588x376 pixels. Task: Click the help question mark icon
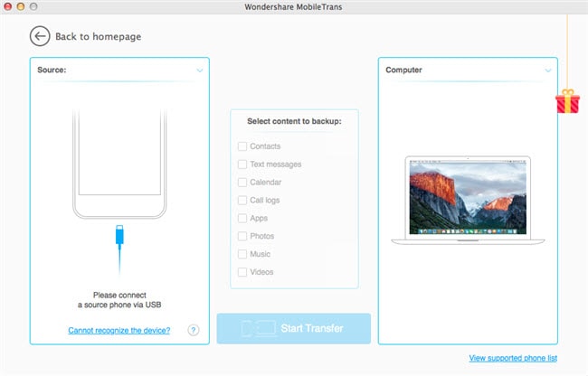(193, 330)
